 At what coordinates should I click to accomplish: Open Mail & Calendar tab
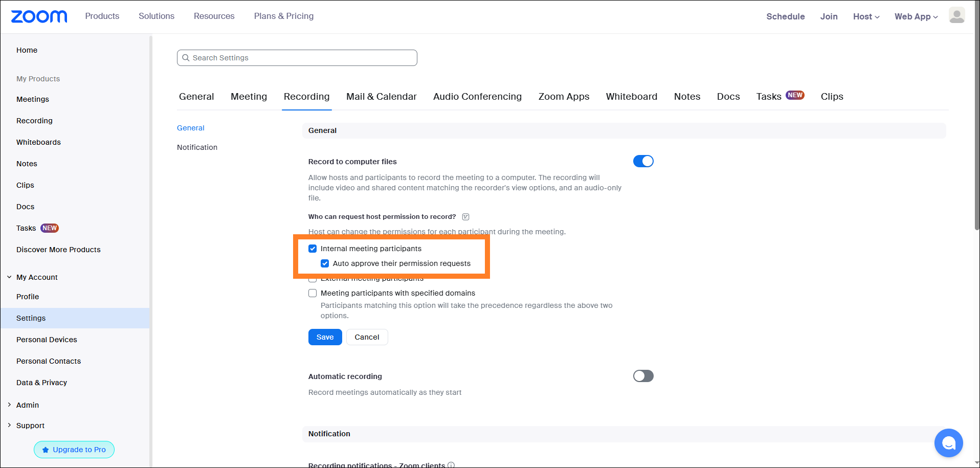point(381,97)
